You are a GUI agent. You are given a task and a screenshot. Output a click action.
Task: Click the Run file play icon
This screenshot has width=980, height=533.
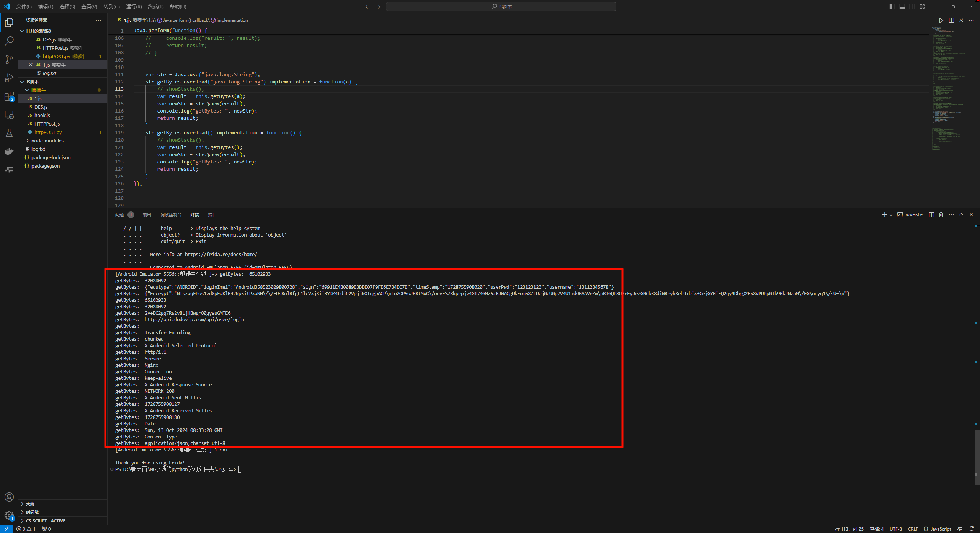941,20
